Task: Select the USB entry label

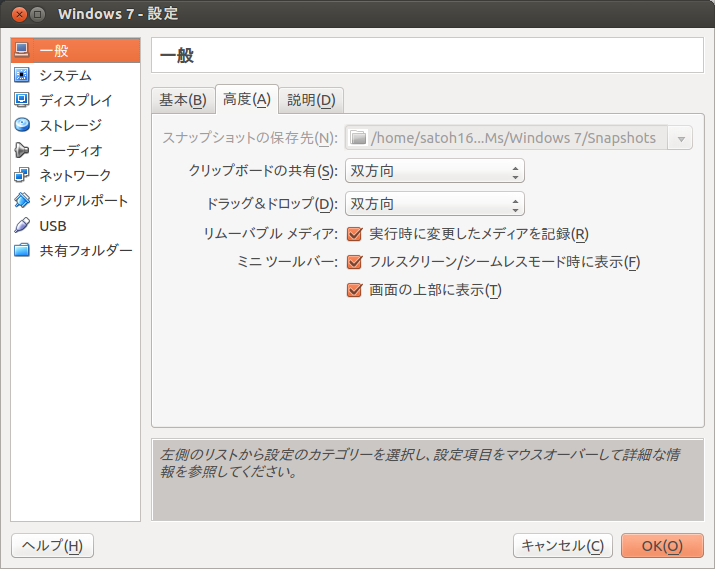Action: (x=53, y=226)
